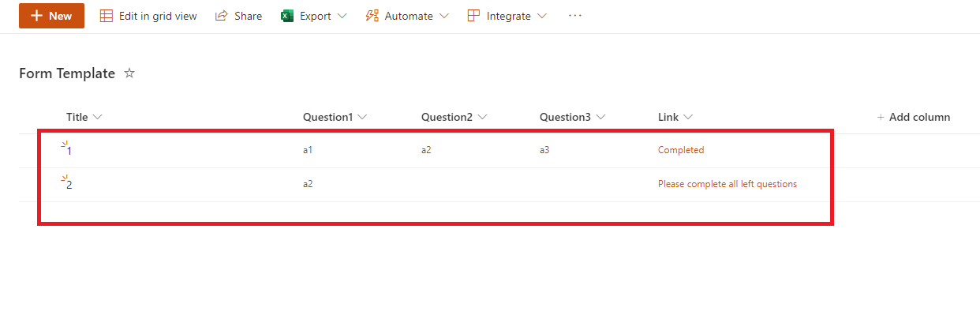Open the Question1 column header menu

[x=335, y=117]
